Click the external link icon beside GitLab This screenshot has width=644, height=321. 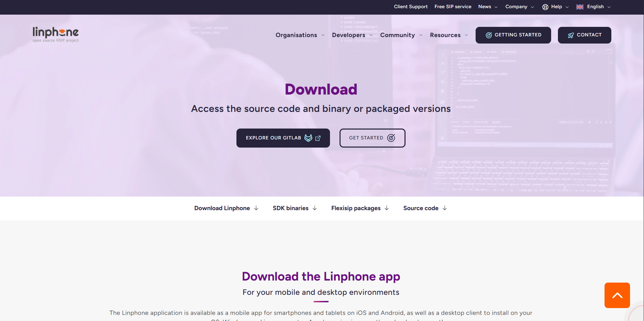click(318, 138)
